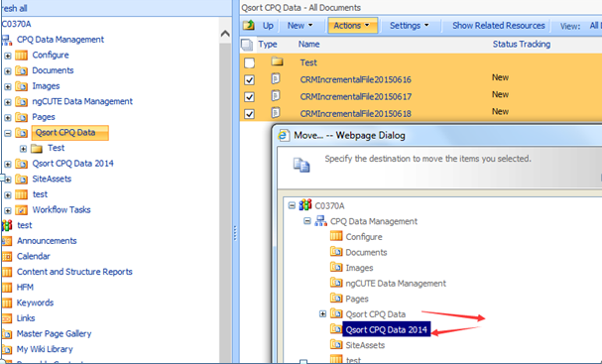Expand ngCUTE Data Management in left tree

[8, 102]
